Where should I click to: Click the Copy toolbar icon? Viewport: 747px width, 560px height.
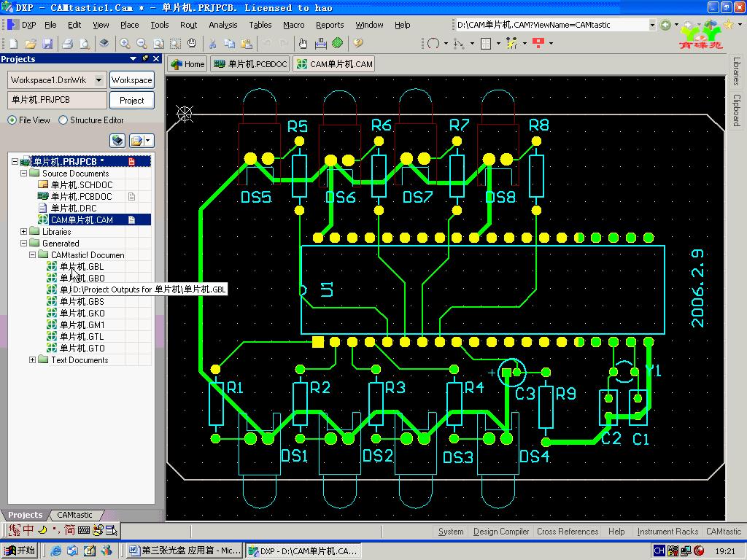229,44
